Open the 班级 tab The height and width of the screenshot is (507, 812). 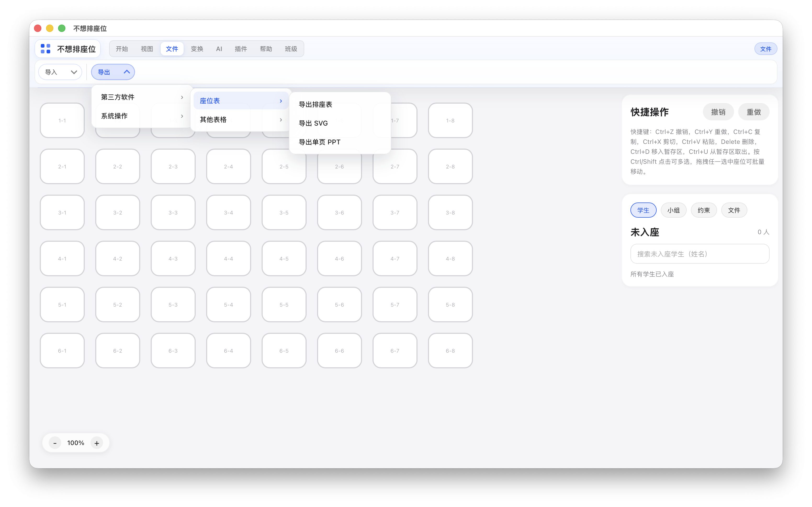point(291,49)
